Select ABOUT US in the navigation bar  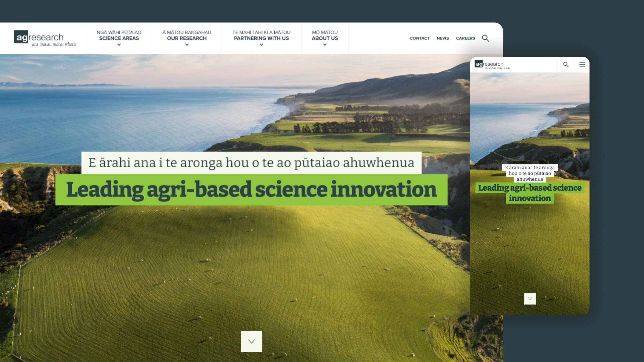click(x=325, y=38)
